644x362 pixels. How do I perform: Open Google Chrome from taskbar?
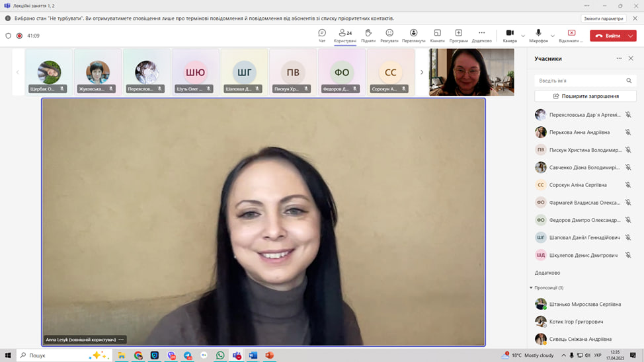point(138,355)
